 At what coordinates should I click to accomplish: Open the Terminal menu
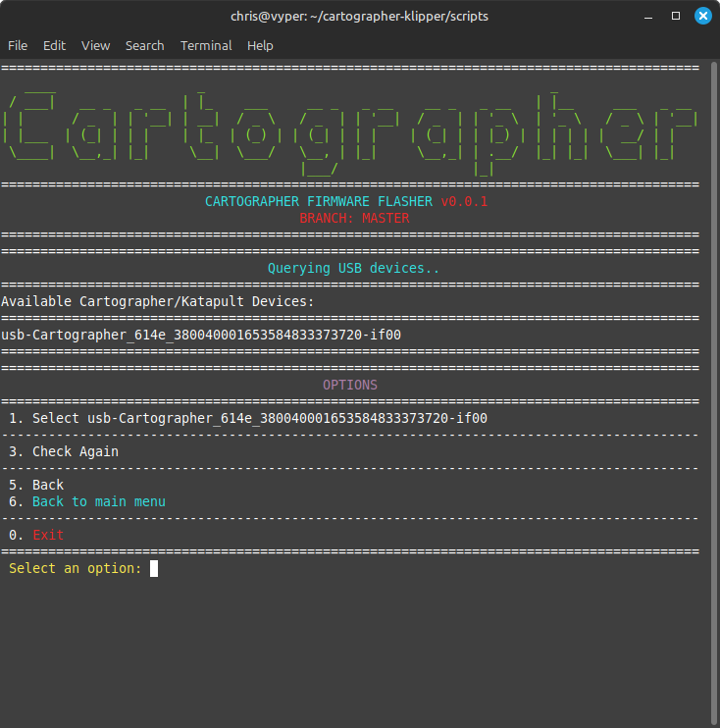[206, 45]
